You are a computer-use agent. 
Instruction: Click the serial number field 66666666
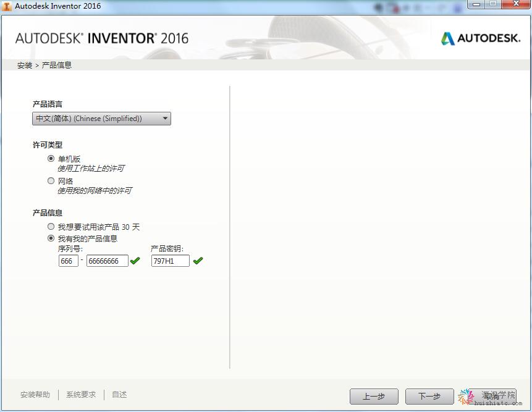point(108,261)
